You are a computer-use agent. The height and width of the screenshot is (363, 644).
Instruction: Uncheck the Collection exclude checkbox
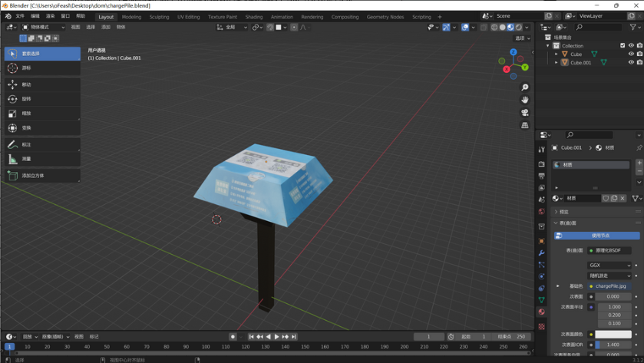point(623,45)
